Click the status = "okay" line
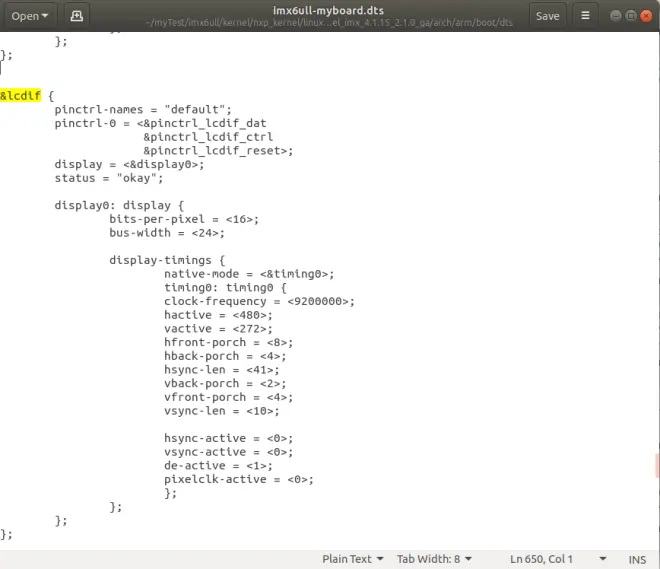Screen dimensions: 660x569 pos(109,178)
